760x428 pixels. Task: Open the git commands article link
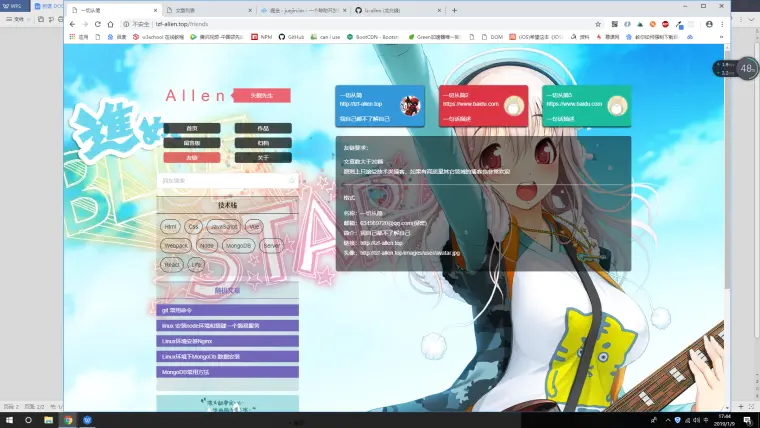[x=227, y=310]
